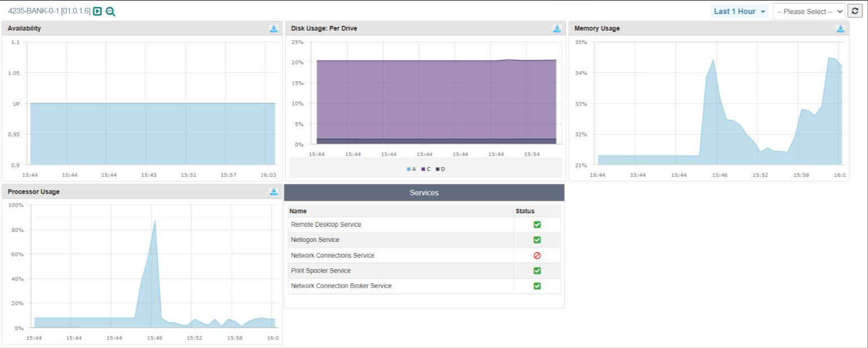The image size is (868, 348).
Task: Click the Name column header in Services
Action: [x=299, y=211]
